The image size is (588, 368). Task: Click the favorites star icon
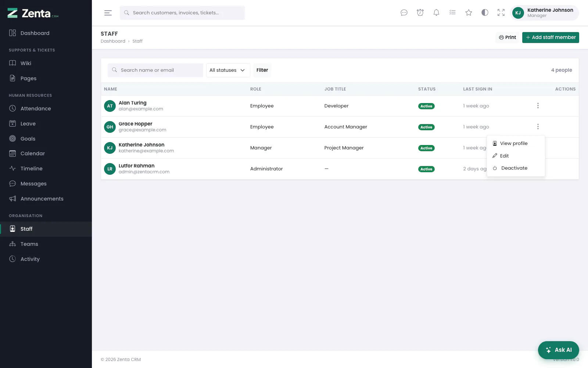(x=469, y=13)
